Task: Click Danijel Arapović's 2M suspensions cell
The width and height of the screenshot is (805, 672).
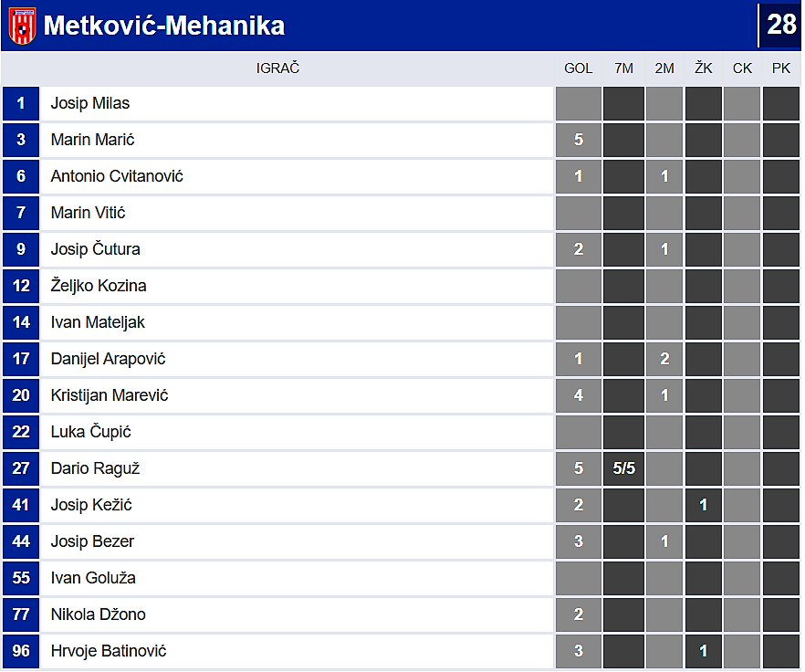Action: pos(664,359)
